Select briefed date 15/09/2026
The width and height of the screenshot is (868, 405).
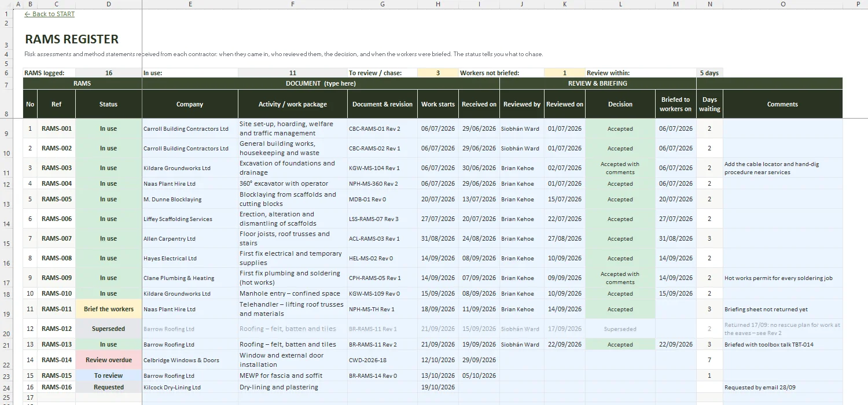[676, 293]
